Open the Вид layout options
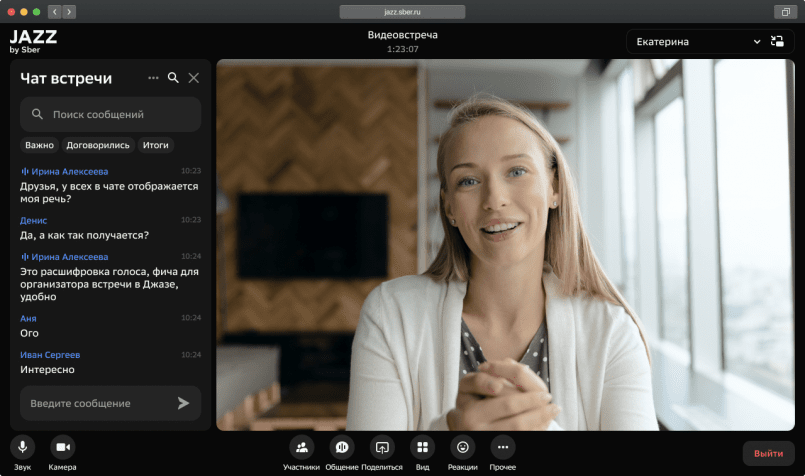This screenshot has width=805, height=476. (422, 447)
